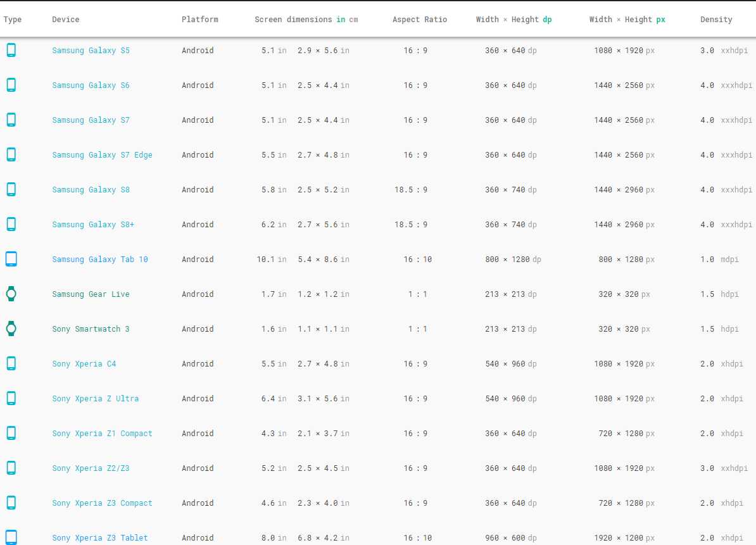756x545 pixels.
Task: Click 1.0 mdpi density for Galaxy Tab 10
Action: (x=719, y=260)
